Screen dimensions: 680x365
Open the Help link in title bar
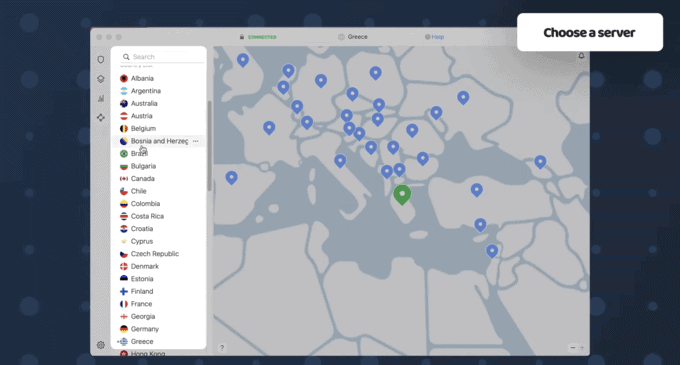coord(435,37)
